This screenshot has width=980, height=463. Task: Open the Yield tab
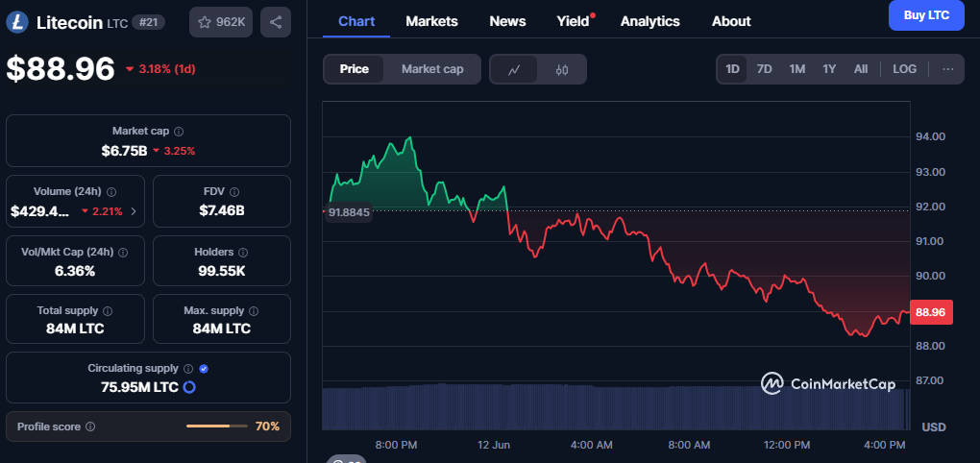(x=574, y=21)
